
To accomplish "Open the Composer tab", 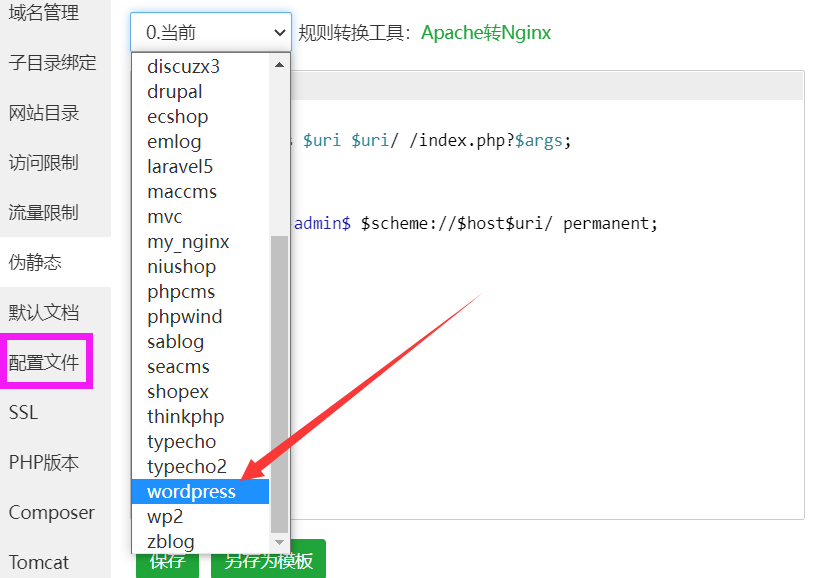I will [x=52, y=512].
